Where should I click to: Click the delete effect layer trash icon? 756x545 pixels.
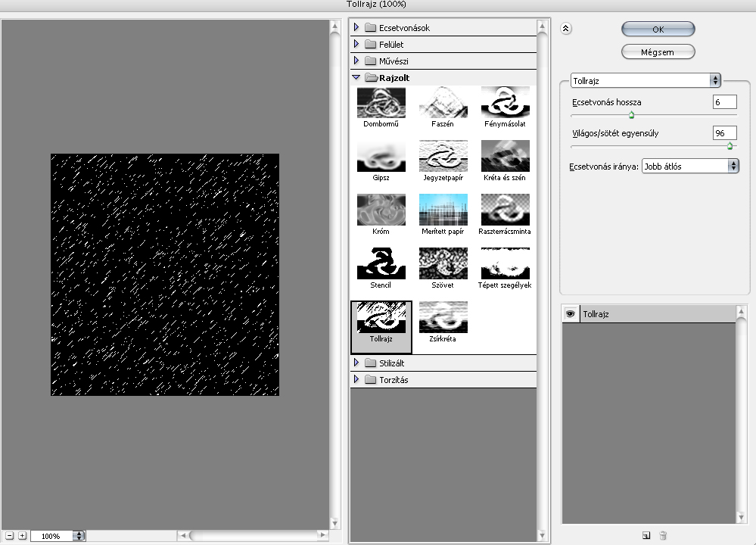pyautogui.click(x=663, y=535)
